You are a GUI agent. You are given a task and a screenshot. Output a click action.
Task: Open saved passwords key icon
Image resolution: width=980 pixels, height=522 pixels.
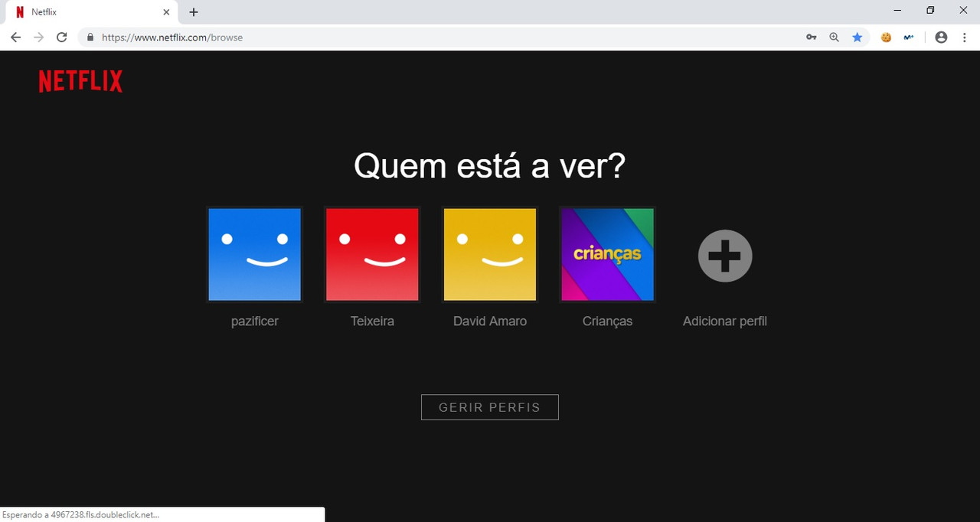[x=812, y=37]
